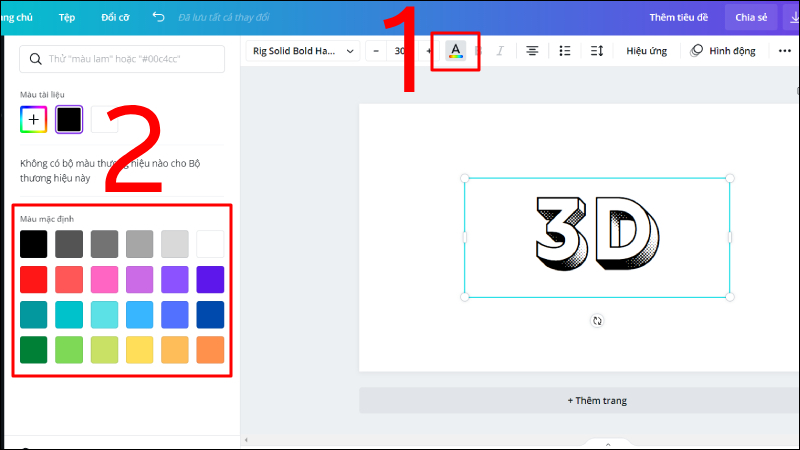This screenshot has width=800, height=450.
Task: Click the color search input field
Action: pos(122,59)
